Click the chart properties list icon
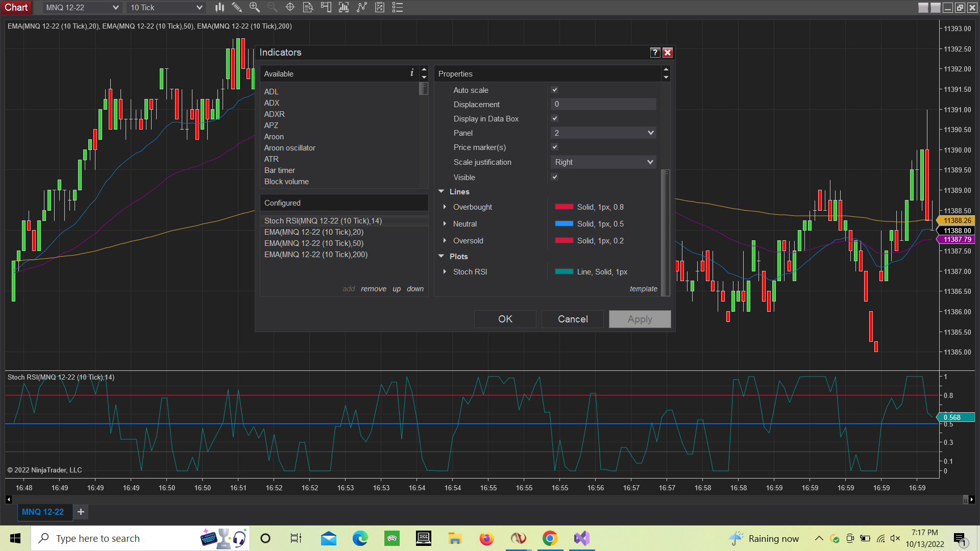 click(398, 7)
